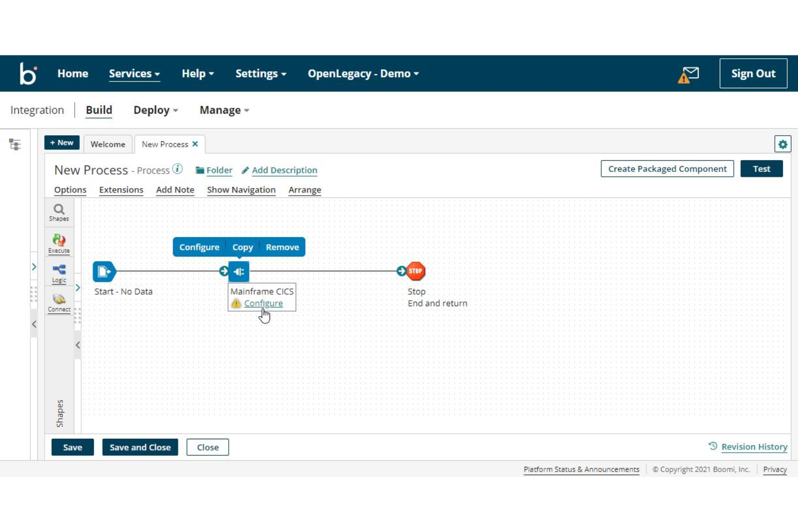Viewport: 798px width, 532px height.
Task: Switch to the Welcome tab
Action: click(108, 144)
